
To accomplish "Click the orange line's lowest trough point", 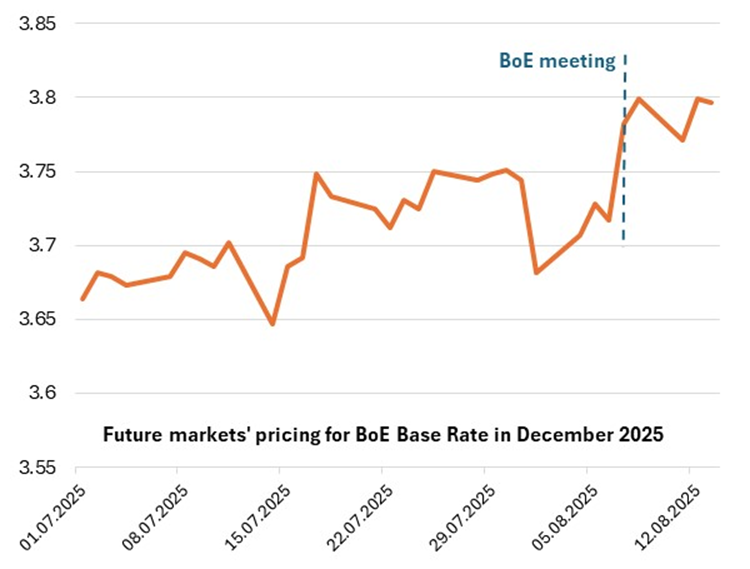I will (272, 324).
